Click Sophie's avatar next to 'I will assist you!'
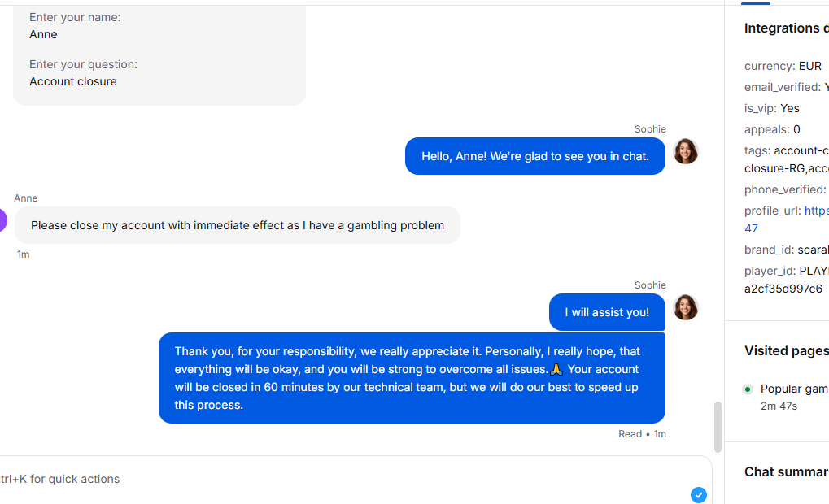The height and width of the screenshot is (504, 829). (686, 307)
